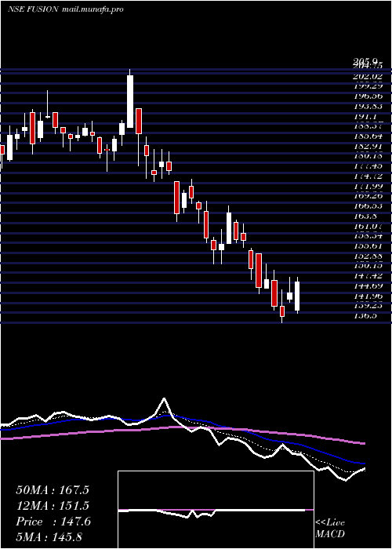Click the 152.88 price axis label
Image resolution: width=392 pixels, height=549 pixels.
[368, 256]
